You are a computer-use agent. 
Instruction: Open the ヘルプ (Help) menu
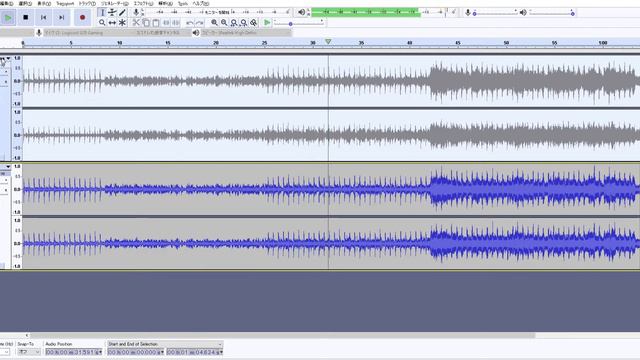200,4
